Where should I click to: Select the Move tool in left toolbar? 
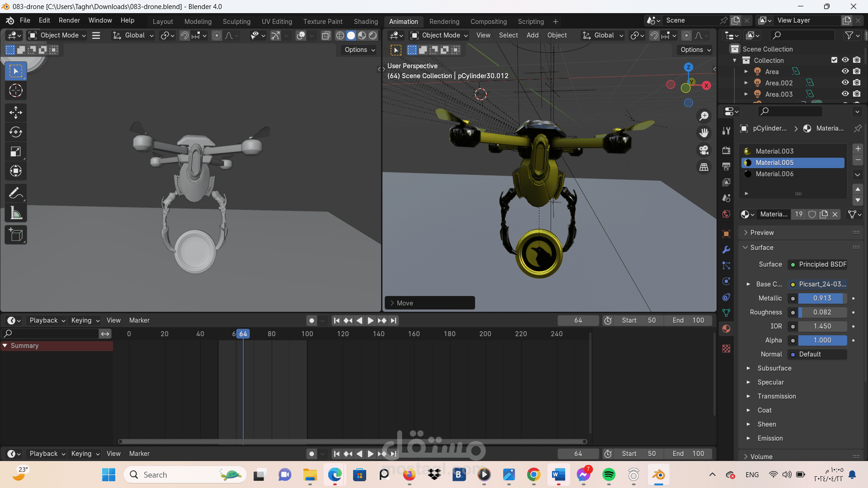pyautogui.click(x=16, y=112)
